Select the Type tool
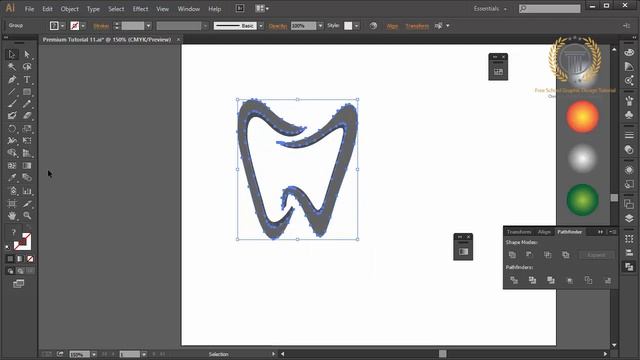 coord(27,79)
